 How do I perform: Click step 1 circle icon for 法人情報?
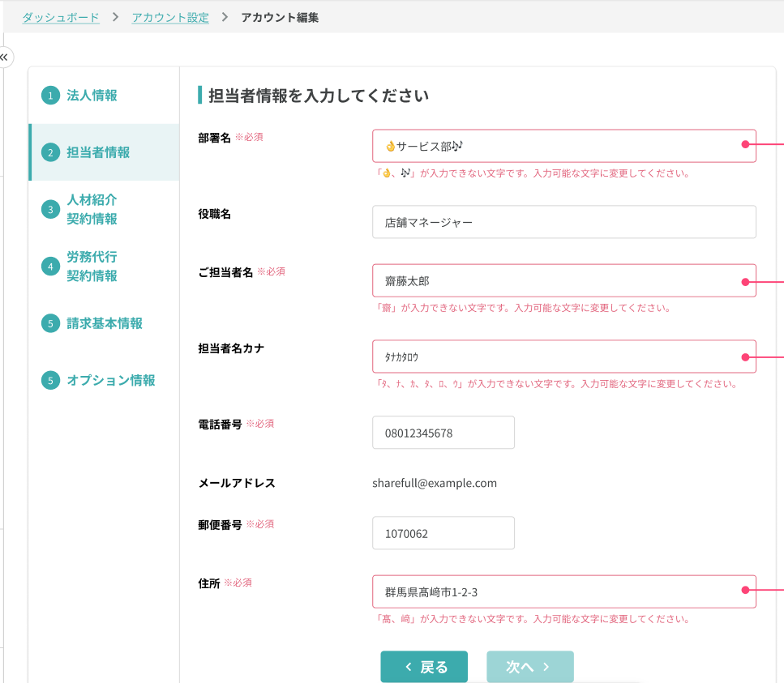pyautogui.click(x=50, y=96)
